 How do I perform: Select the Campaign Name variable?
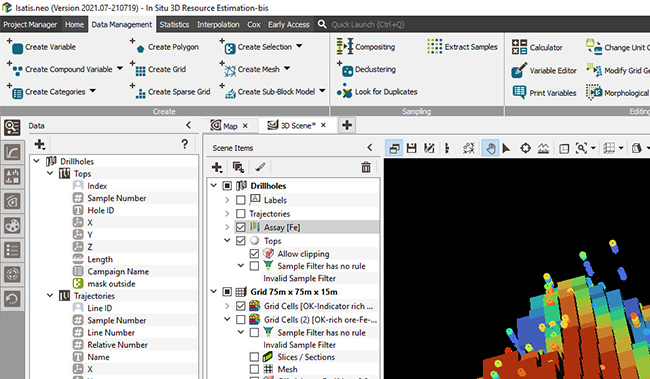click(118, 272)
